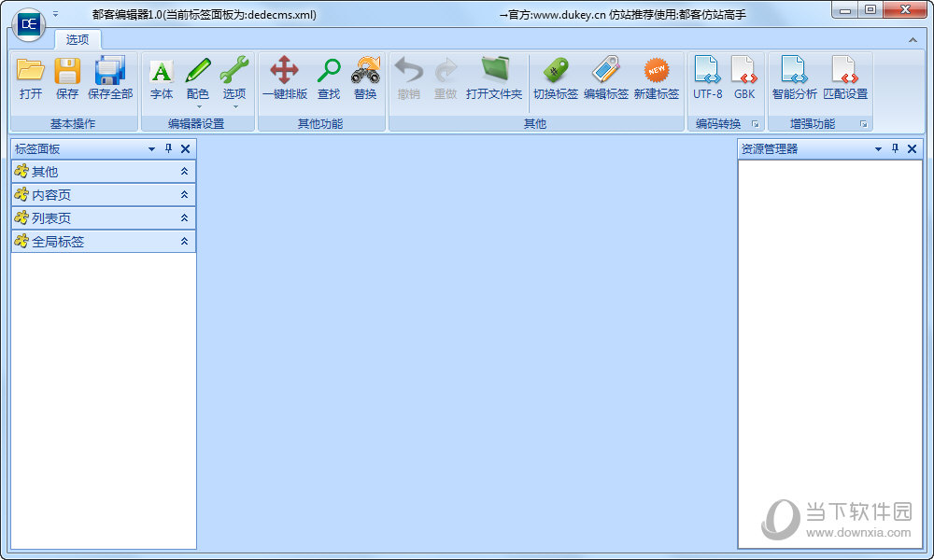Click the 选项 wrench icon
This screenshot has width=934, height=560.
click(x=234, y=81)
